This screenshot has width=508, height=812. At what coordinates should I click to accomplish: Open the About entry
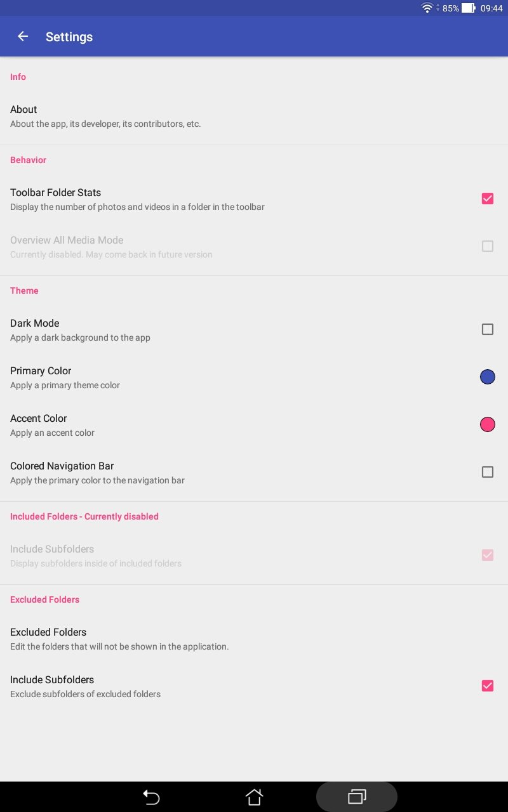tap(254, 116)
